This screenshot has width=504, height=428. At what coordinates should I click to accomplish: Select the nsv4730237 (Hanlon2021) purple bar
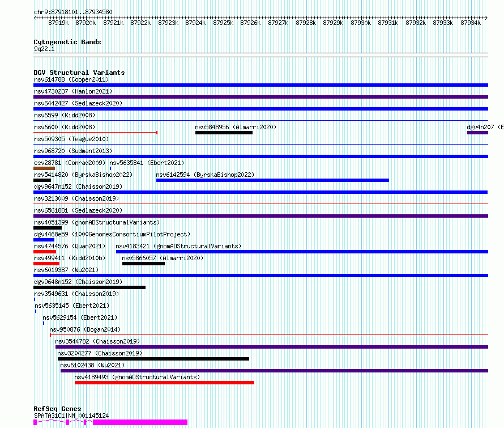point(260,97)
